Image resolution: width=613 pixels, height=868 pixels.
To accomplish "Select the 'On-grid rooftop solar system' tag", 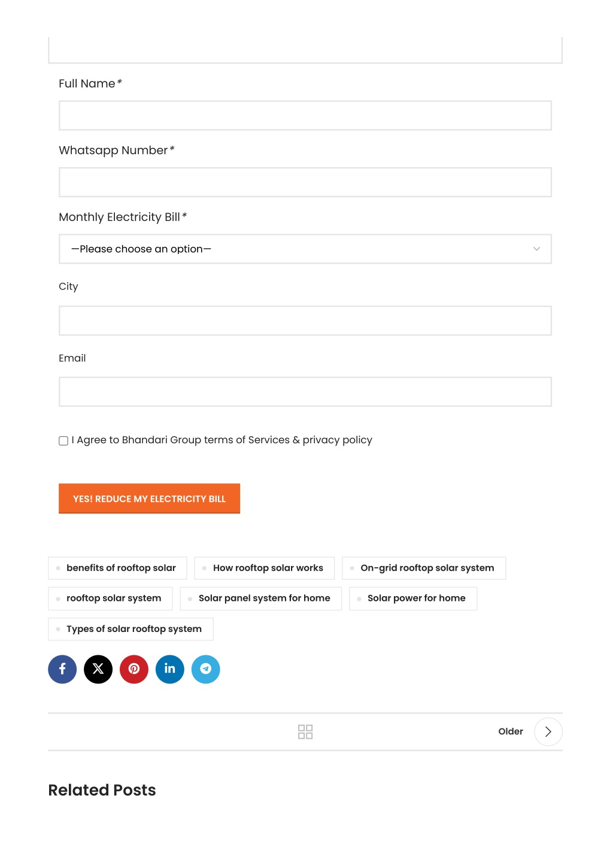I will pos(427,568).
